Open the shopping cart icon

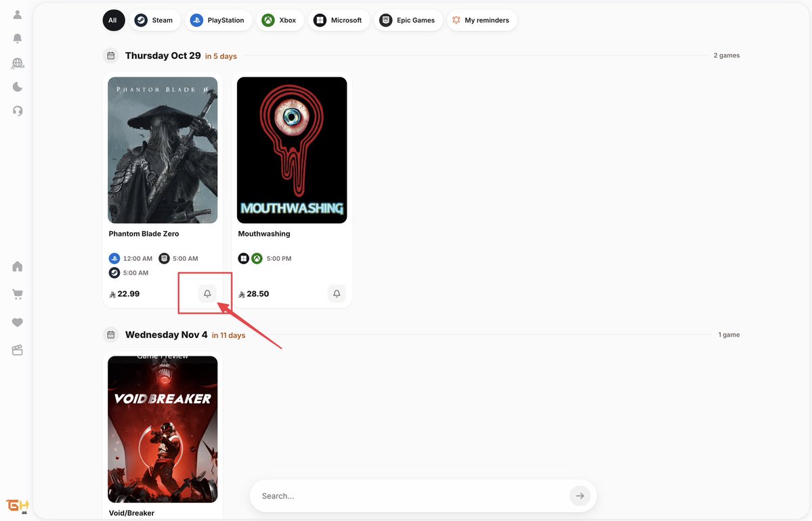pos(17,294)
